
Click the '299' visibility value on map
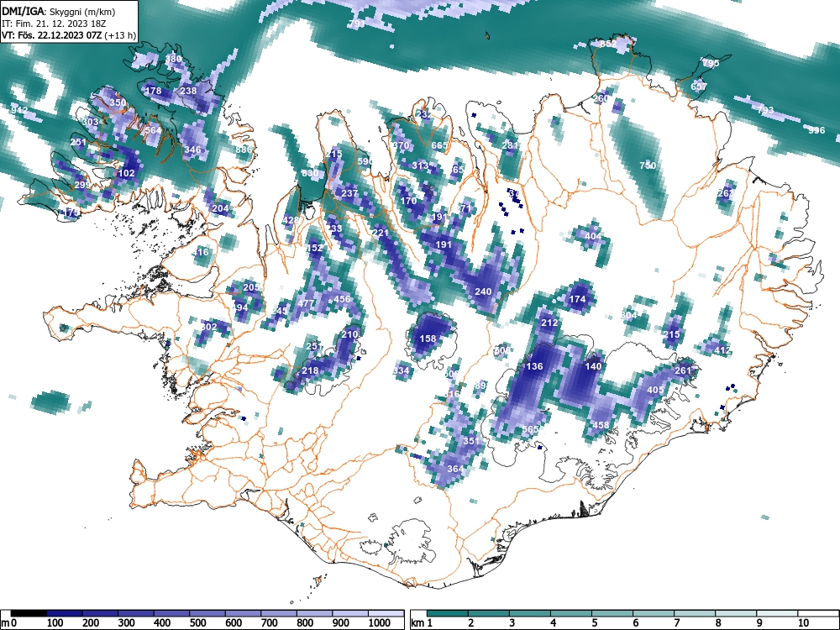click(82, 185)
